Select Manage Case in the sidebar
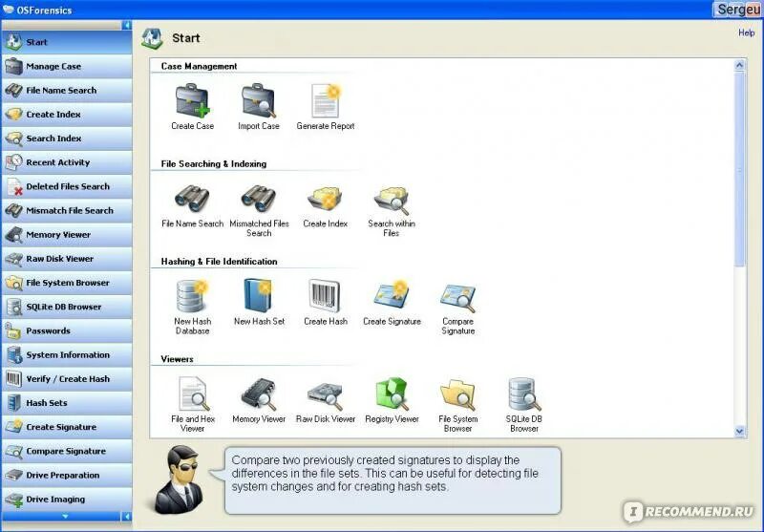 coord(67,66)
